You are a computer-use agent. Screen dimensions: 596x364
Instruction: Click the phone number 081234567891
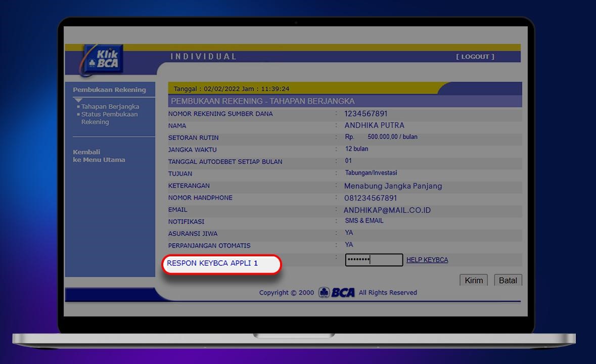[371, 198]
